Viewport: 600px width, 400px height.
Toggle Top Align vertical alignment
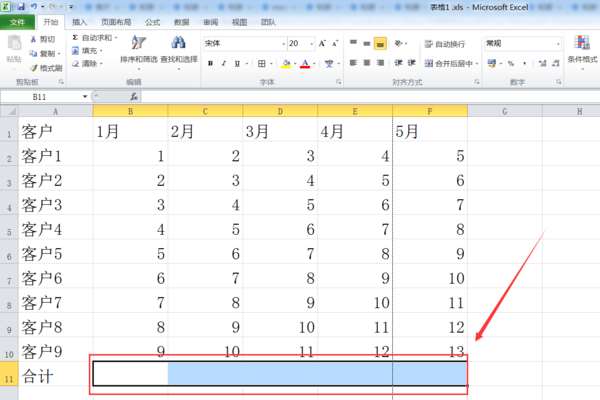[x=353, y=43]
